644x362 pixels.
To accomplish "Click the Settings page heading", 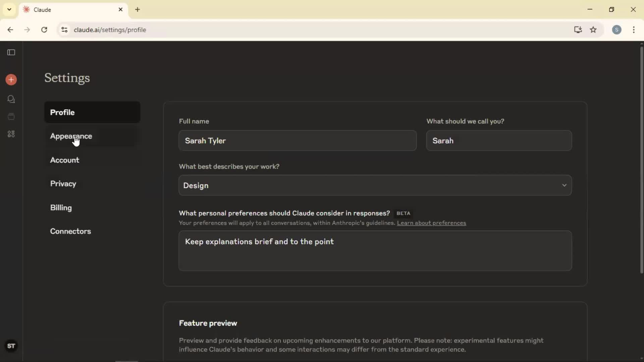I will coord(67,78).
